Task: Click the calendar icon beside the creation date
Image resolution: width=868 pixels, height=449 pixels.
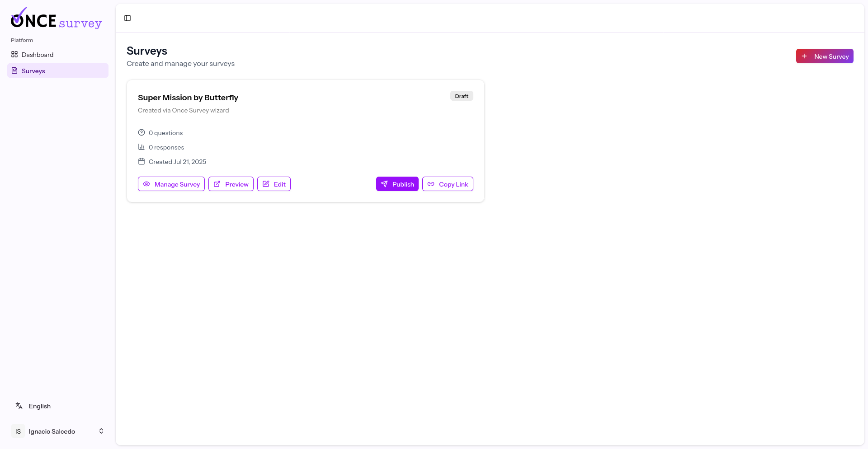Action: pyautogui.click(x=141, y=161)
